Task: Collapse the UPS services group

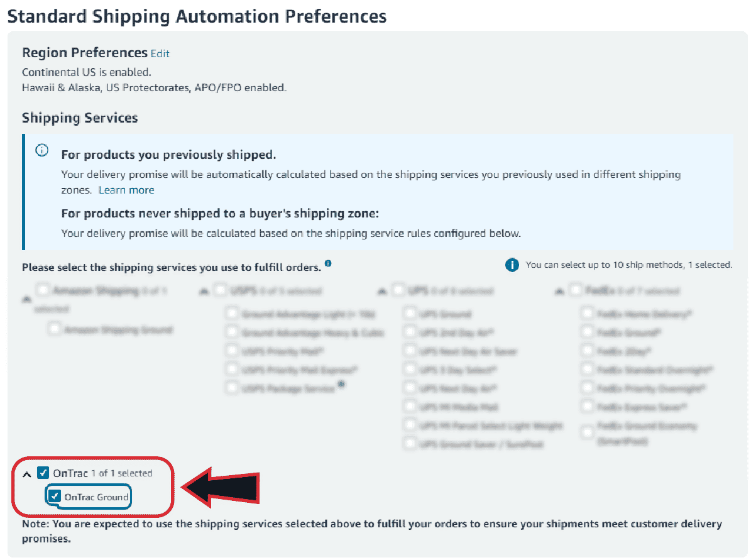Action: [381, 292]
